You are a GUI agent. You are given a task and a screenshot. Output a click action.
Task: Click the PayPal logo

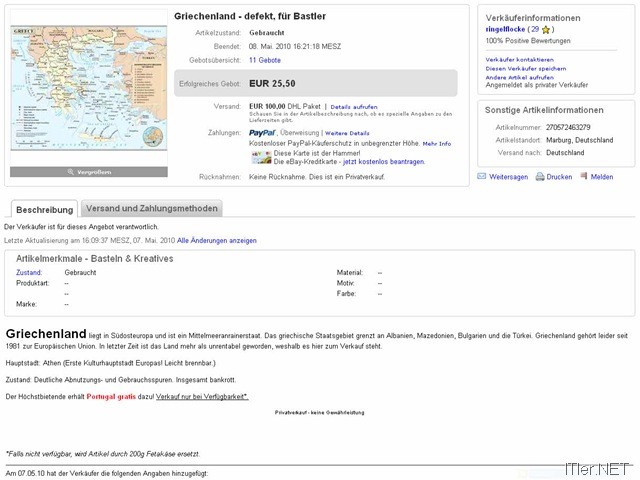point(262,133)
